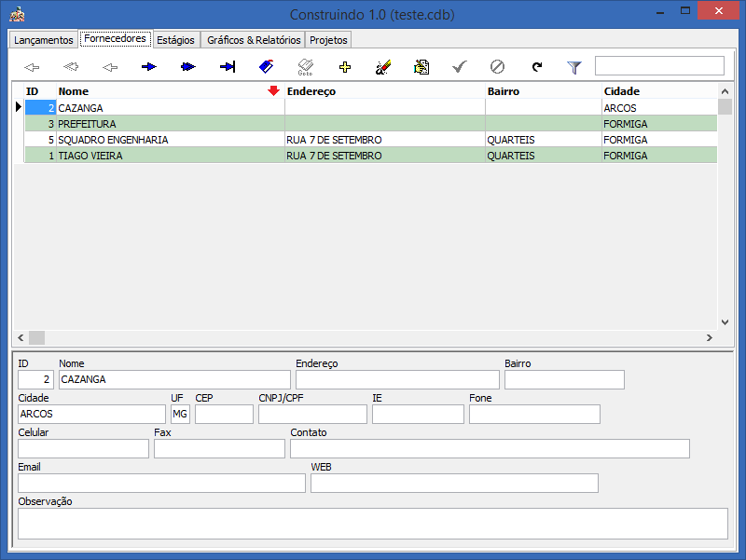The height and width of the screenshot is (560, 746).
Task: Switch to the Estágios tab
Action: 175,40
